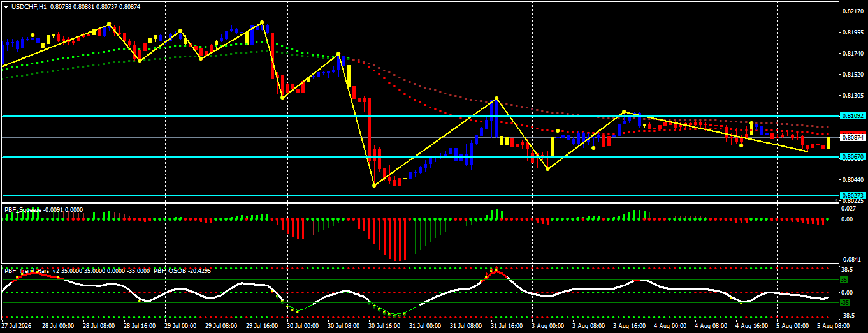The image size is (868, 333).
Task: Click the 0.81740 price axis label
Action: point(852,54)
